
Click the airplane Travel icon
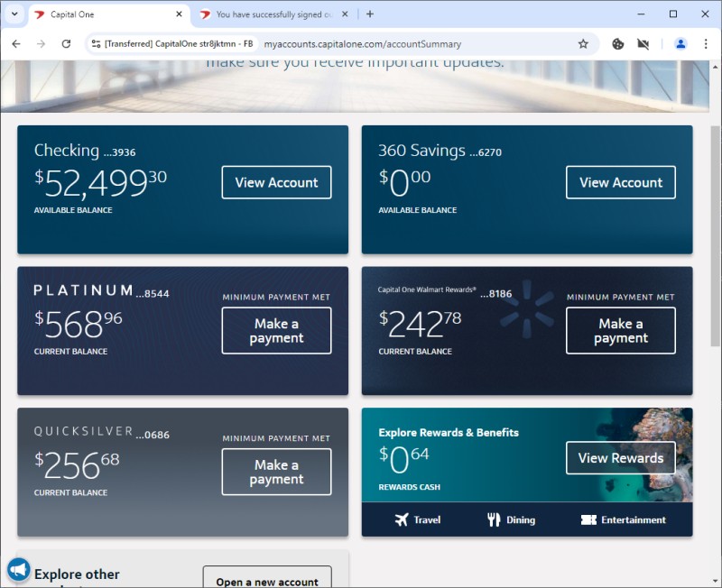(402, 519)
